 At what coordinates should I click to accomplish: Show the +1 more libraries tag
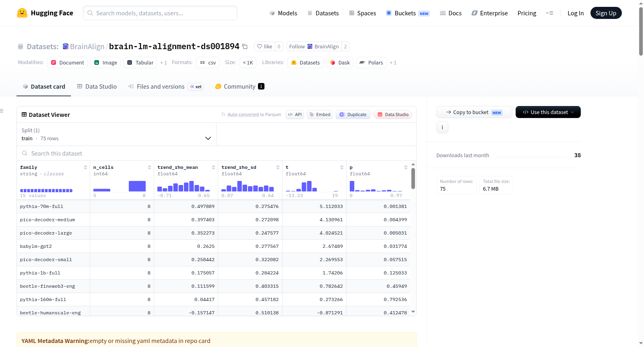tap(393, 63)
